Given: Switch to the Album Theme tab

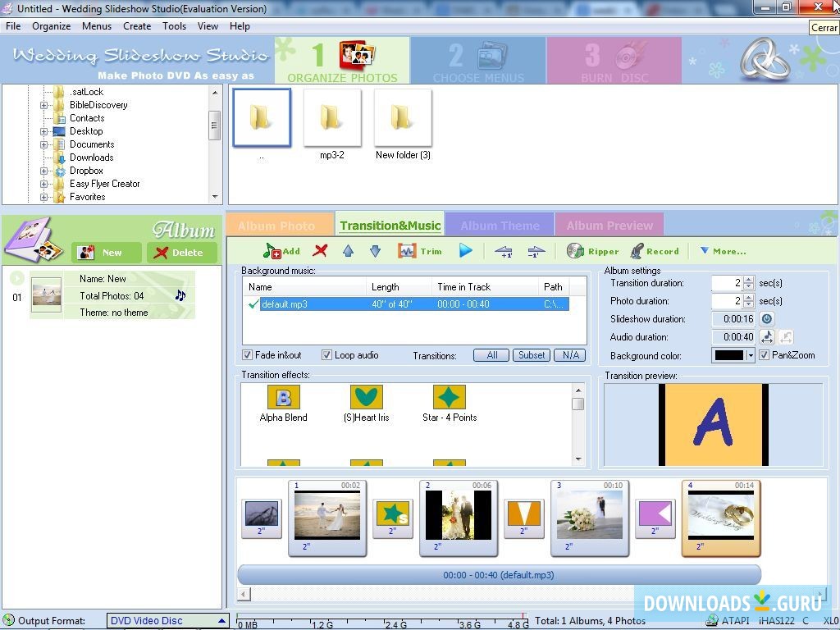Looking at the screenshot, I should [500, 226].
